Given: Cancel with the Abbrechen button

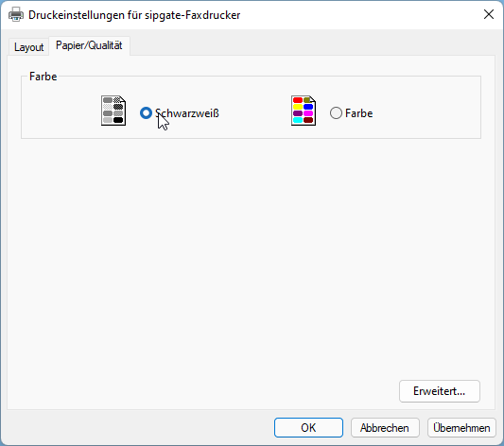Looking at the screenshot, I should tap(385, 427).
